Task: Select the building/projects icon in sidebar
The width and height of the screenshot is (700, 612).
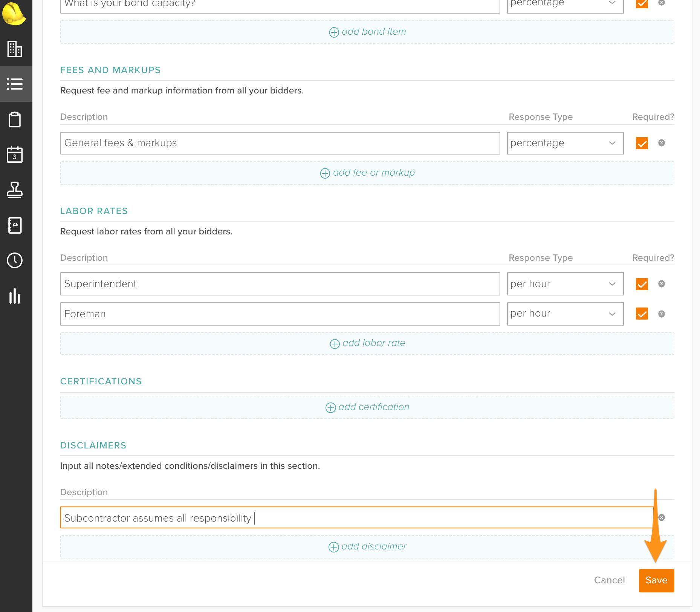Action: click(15, 49)
